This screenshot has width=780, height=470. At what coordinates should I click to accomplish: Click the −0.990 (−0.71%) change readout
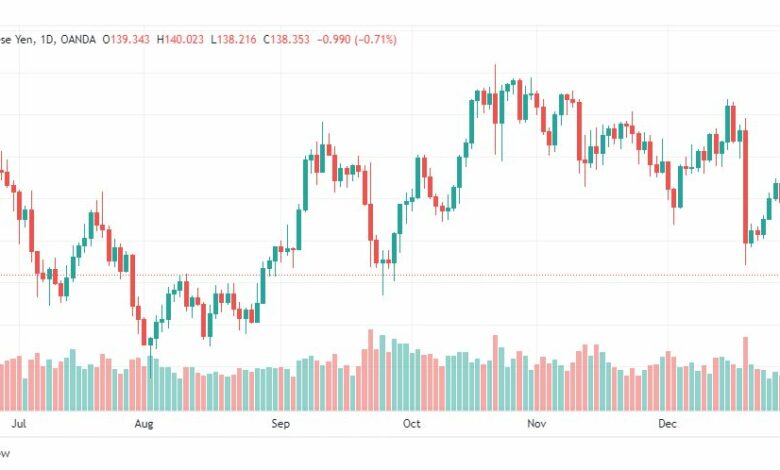tap(357, 39)
